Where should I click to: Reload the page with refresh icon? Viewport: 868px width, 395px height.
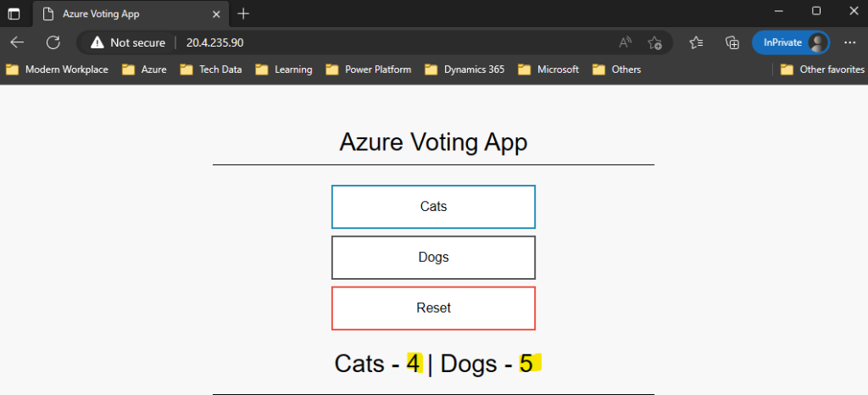53,42
